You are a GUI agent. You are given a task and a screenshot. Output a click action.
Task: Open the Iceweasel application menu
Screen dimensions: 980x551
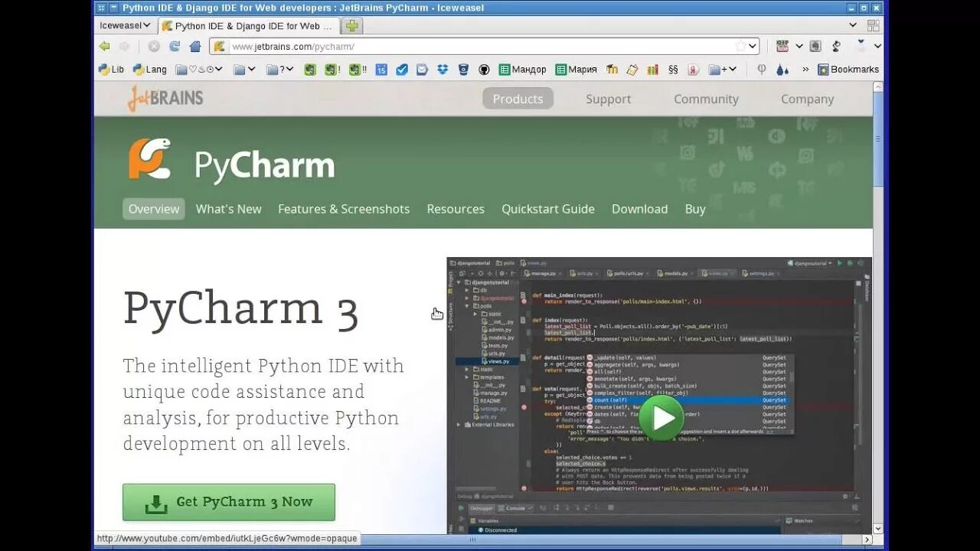(125, 25)
